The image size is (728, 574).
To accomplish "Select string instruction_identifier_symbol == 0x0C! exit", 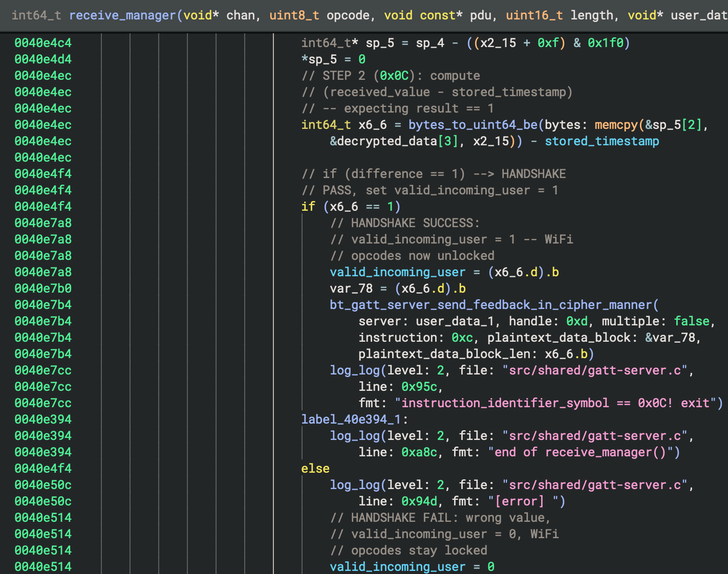I will pos(555,403).
